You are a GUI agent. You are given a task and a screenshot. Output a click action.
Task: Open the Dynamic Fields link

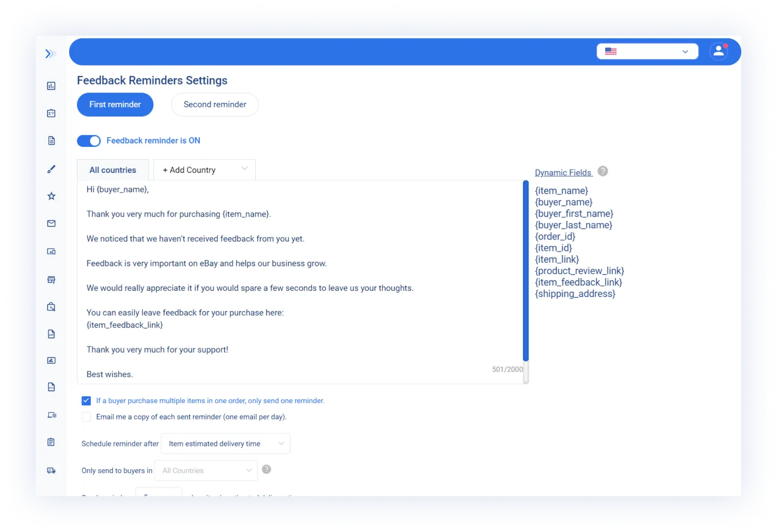click(564, 172)
